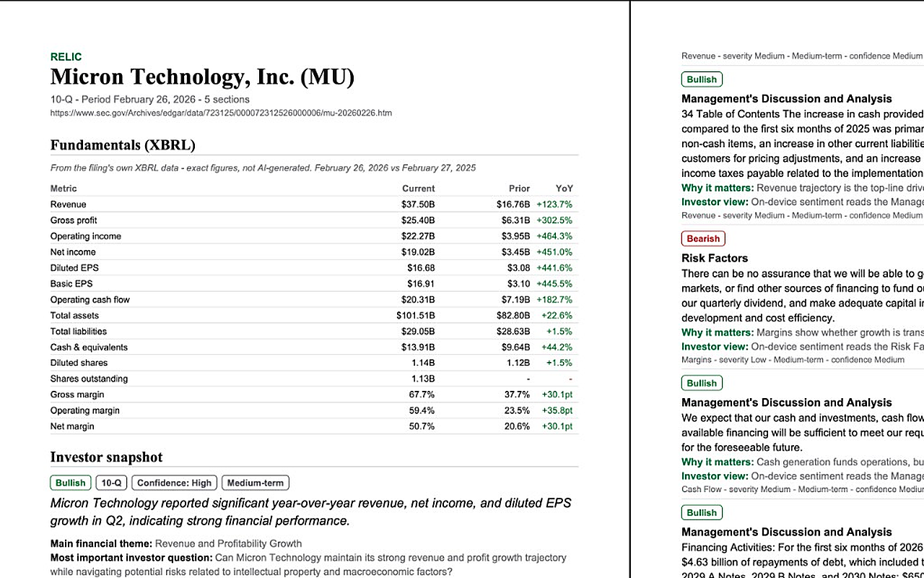Click the $25.40B gross profit value

coord(418,220)
